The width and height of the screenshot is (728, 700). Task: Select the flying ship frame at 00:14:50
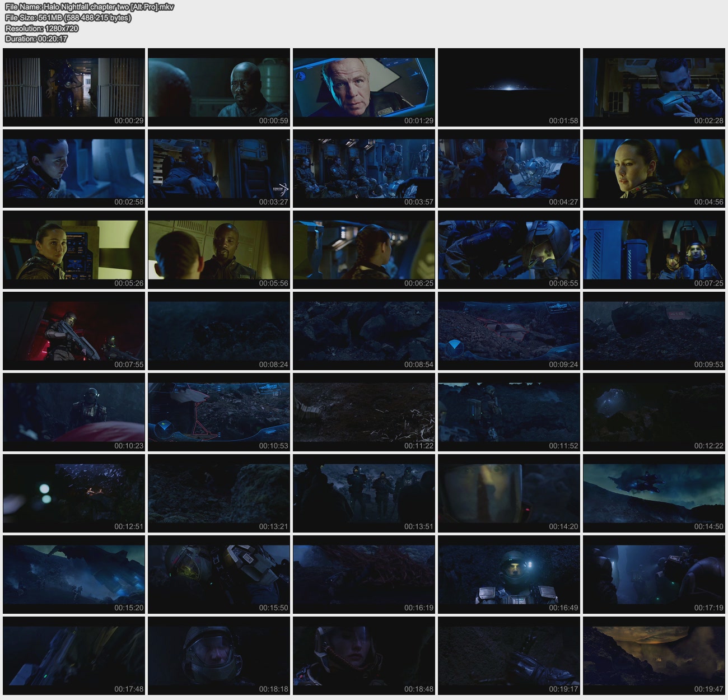(x=654, y=493)
